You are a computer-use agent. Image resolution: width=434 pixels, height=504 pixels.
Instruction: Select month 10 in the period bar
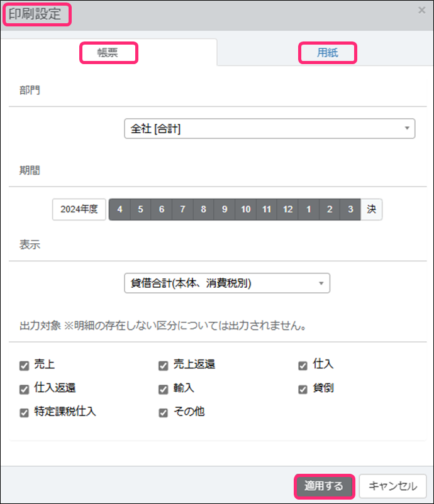tap(246, 209)
